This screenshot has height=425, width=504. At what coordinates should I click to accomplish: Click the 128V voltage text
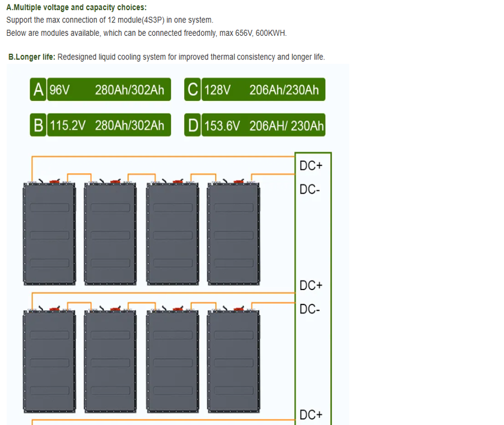pyautogui.click(x=217, y=90)
